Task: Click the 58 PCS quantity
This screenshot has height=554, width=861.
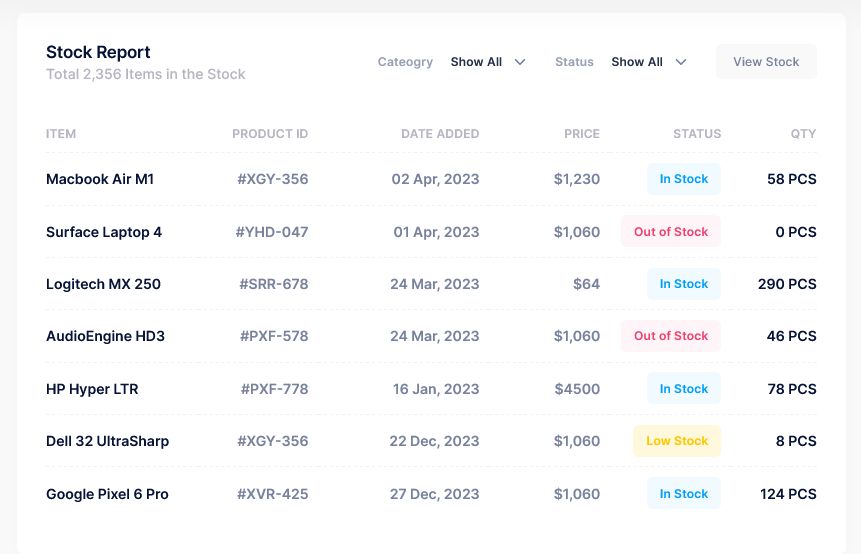Action: pos(792,179)
